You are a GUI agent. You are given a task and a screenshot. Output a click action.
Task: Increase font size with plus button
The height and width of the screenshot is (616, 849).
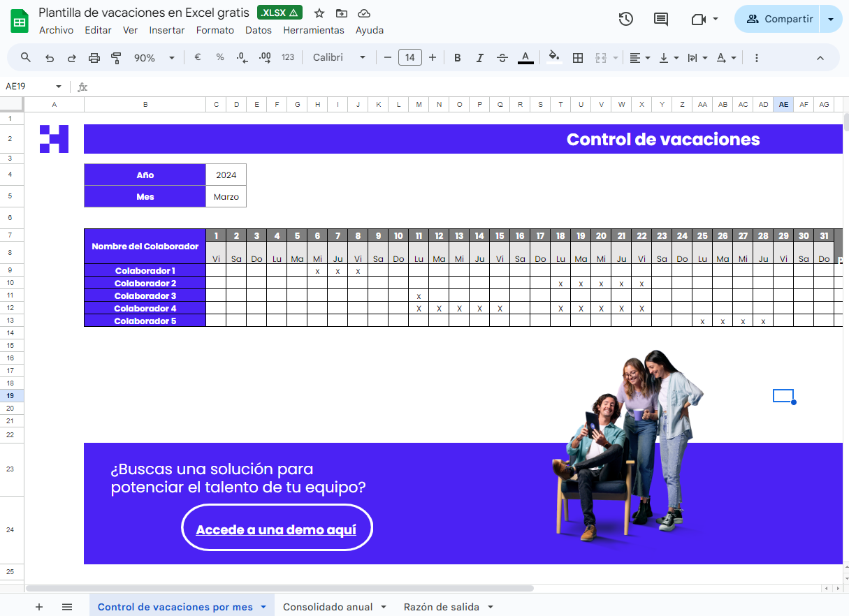pos(433,58)
